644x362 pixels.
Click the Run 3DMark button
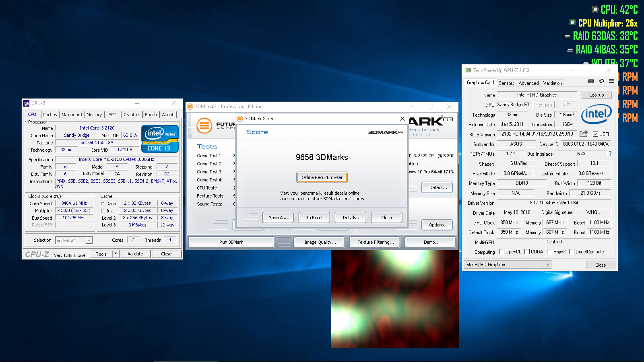[x=231, y=242]
